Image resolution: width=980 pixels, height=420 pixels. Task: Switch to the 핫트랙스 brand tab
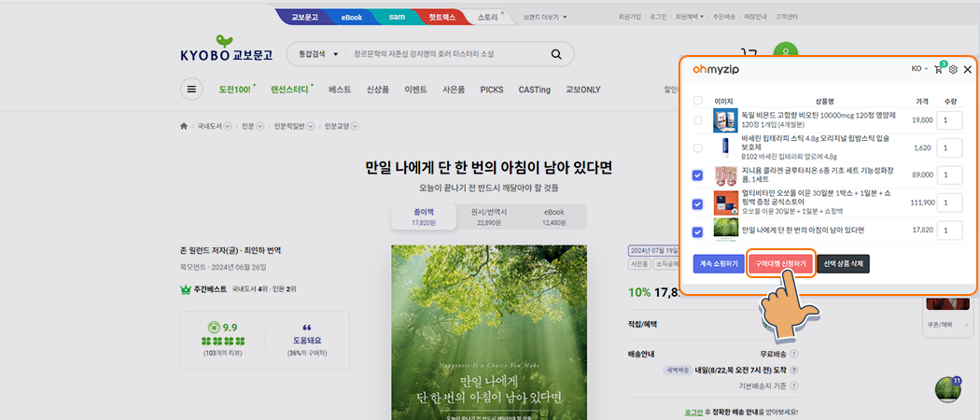(442, 18)
